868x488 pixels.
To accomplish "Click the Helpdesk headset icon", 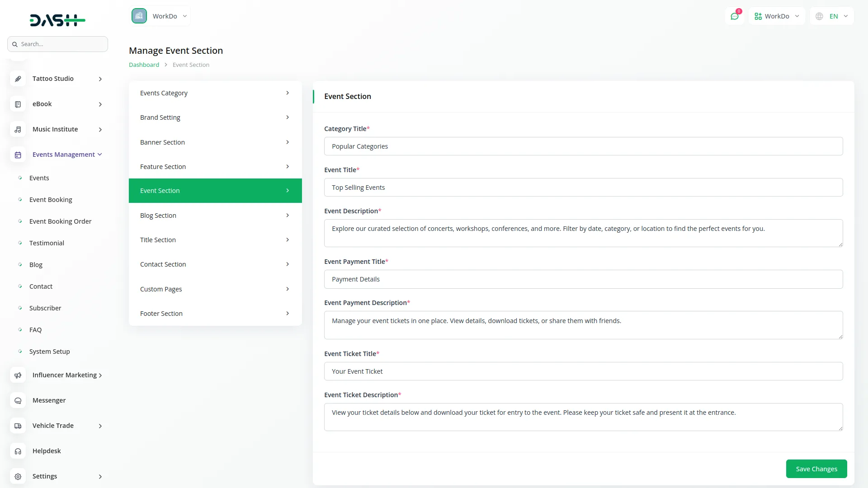I will click(18, 451).
